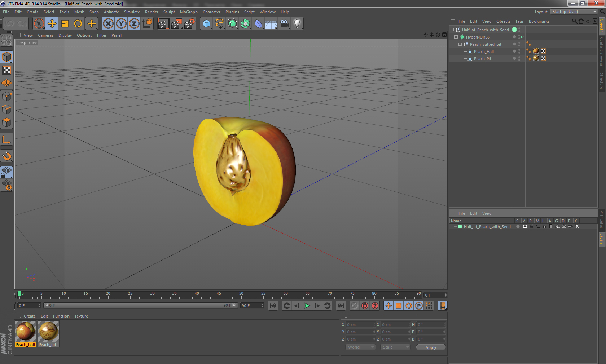Toggle Z-axis lock

(x=134, y=24)
